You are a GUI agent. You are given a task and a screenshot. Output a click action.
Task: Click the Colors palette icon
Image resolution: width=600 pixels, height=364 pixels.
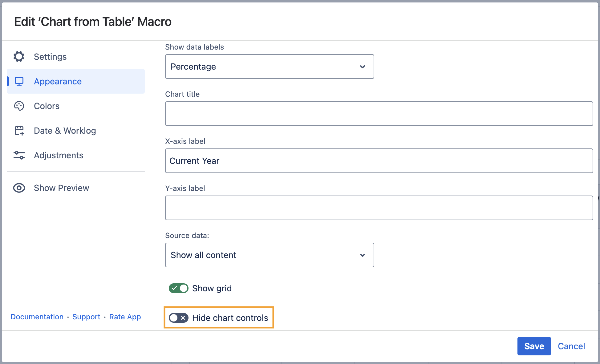19,106
